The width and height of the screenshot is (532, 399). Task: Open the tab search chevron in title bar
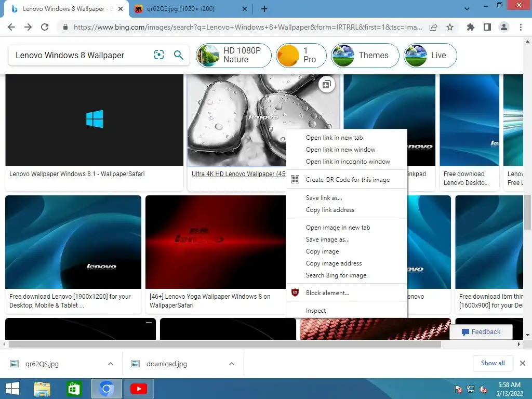pyautogui.click(x=467, y=9)
